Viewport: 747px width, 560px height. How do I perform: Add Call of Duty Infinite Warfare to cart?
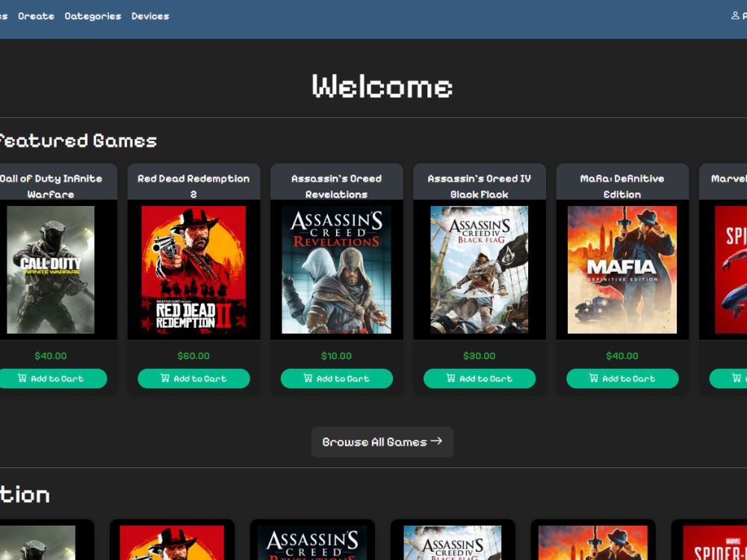click(x=51, y=379)
